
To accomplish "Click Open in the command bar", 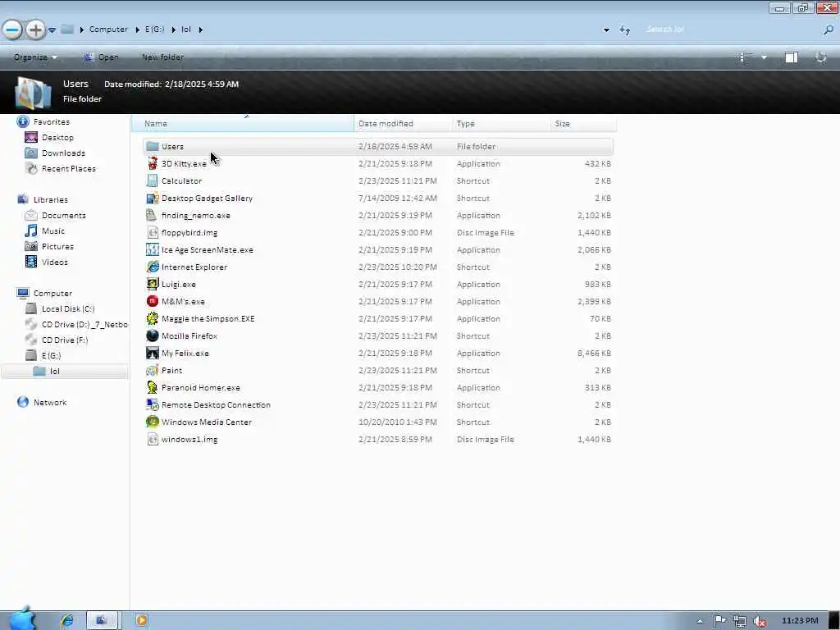I will 101,57.
